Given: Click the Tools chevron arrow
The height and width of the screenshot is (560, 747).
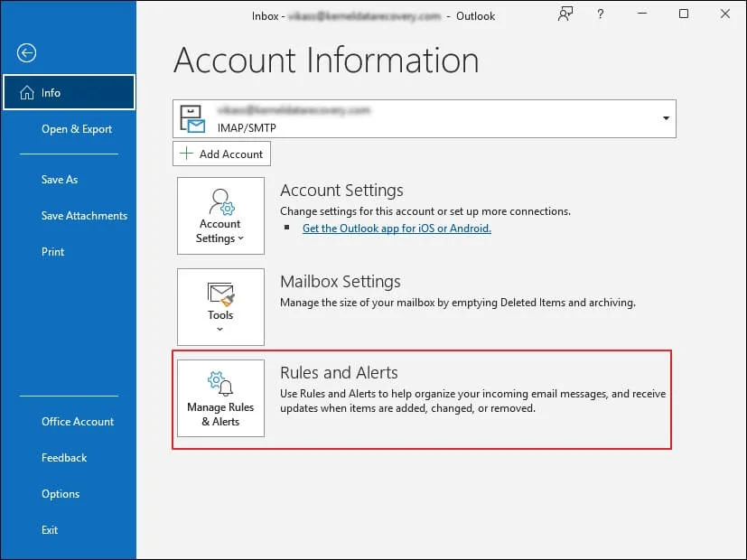Looking at the screenshot, I should pos(219,329).
